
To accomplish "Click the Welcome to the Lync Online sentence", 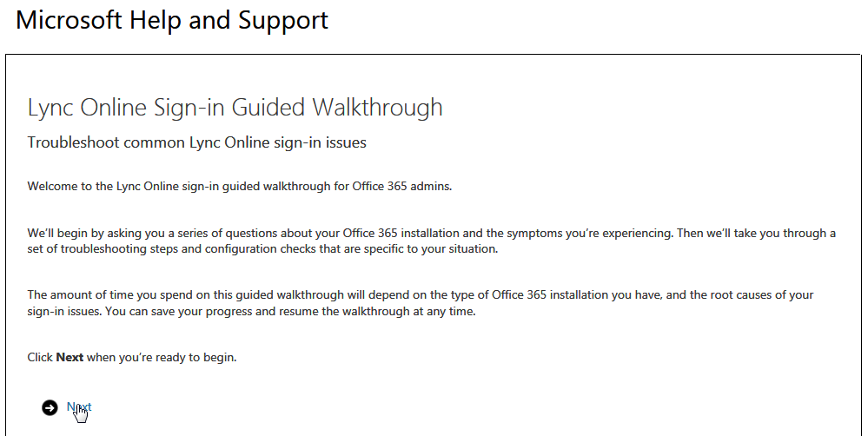I will point(239,186).
